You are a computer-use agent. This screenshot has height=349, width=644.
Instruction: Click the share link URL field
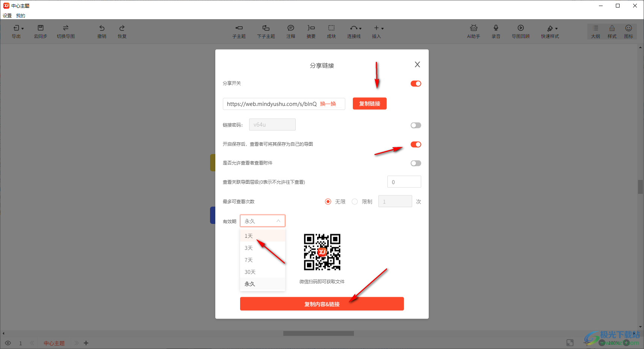(x=284, y=104)
